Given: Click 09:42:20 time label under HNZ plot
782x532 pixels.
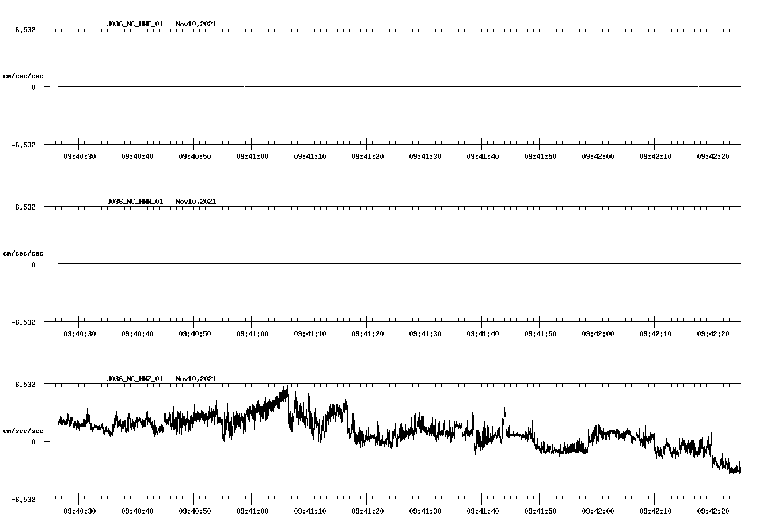Looking at the screenshot, I should 713,511.
